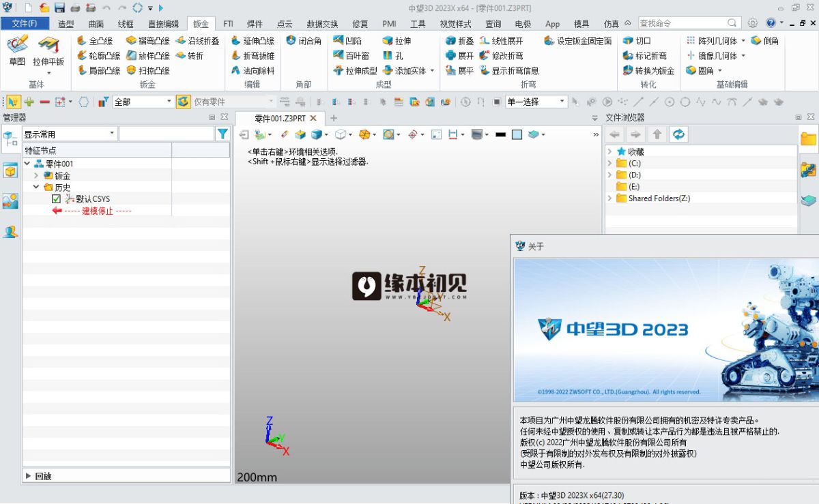Image resolution: width=819 pixels, height=504 pixels.
Task: Switch to the 造型 ribbon tab
Action: pos(66,24)
